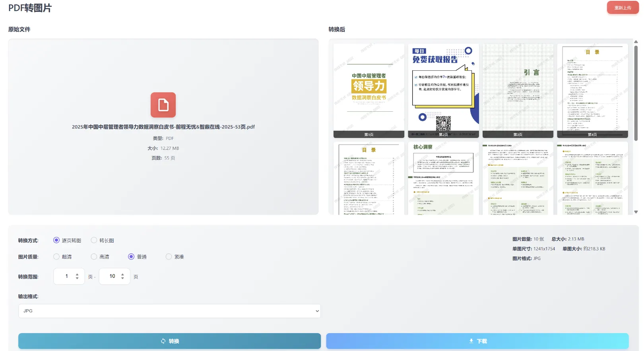Image resolution: width=644 pixels, height=351 pixels.
Task: Open the 第2页 免费获取报告 thumbnail
Action: [x=443, y=91]
